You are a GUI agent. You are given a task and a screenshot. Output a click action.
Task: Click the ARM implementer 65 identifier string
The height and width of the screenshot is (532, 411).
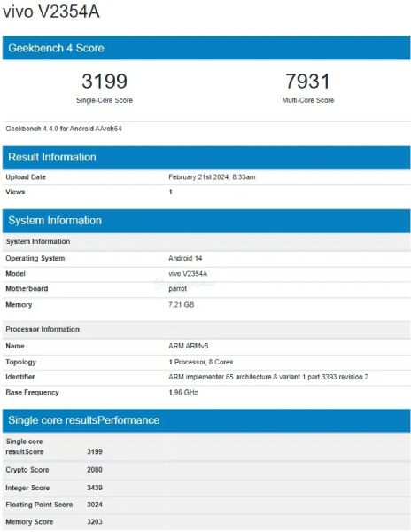pos(268,377)
